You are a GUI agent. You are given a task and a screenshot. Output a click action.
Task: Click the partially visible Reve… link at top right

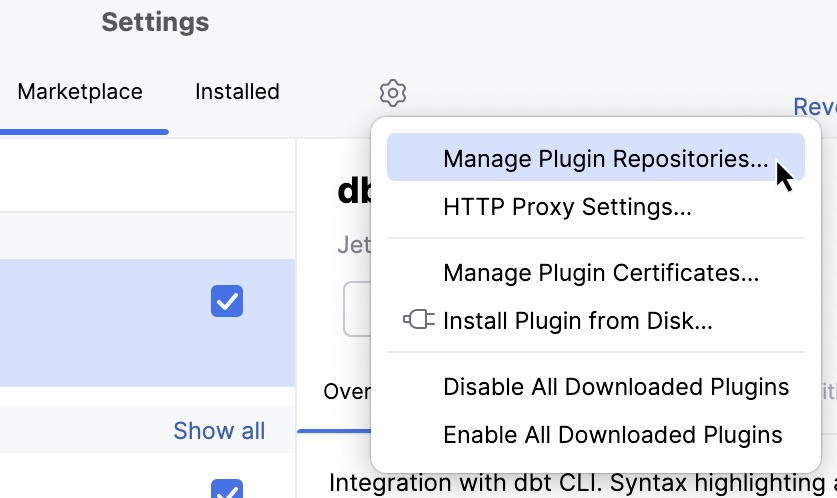[814, 106]
